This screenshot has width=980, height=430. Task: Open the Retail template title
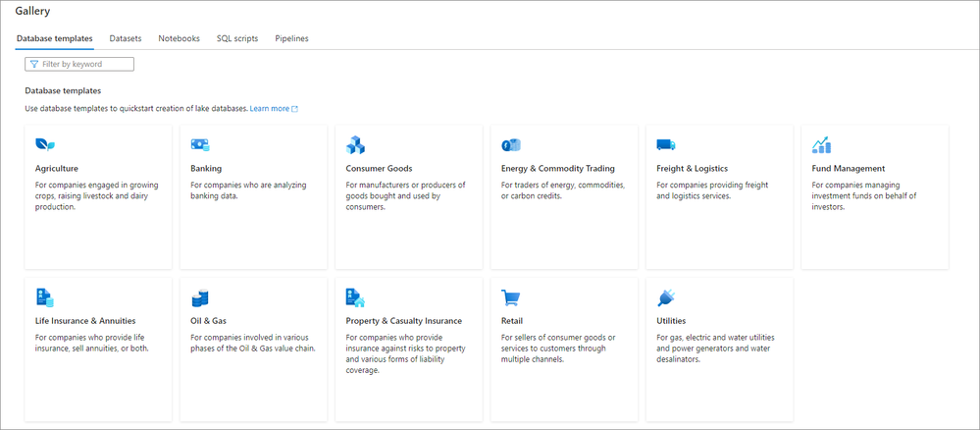[513, 320]
